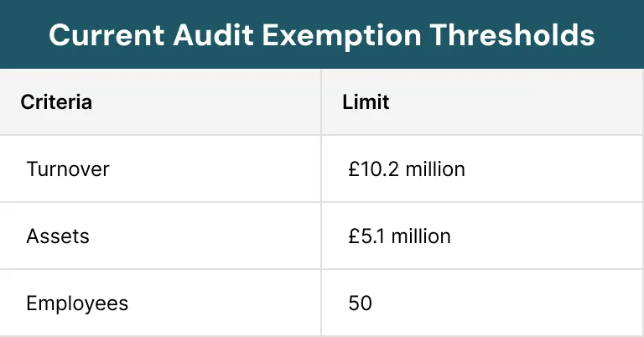Click the pound sign before 10.2
644x337 pixels.
(353, 169)
